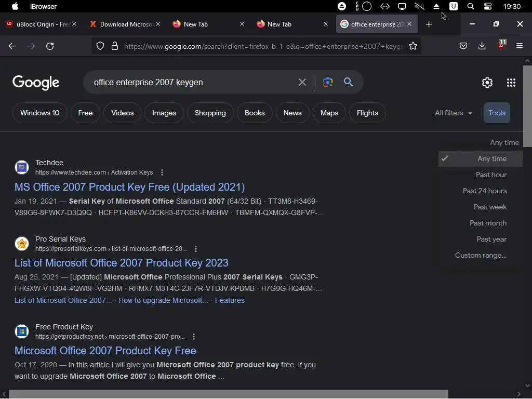Search by image with Google Lens

tap(328, 82)
